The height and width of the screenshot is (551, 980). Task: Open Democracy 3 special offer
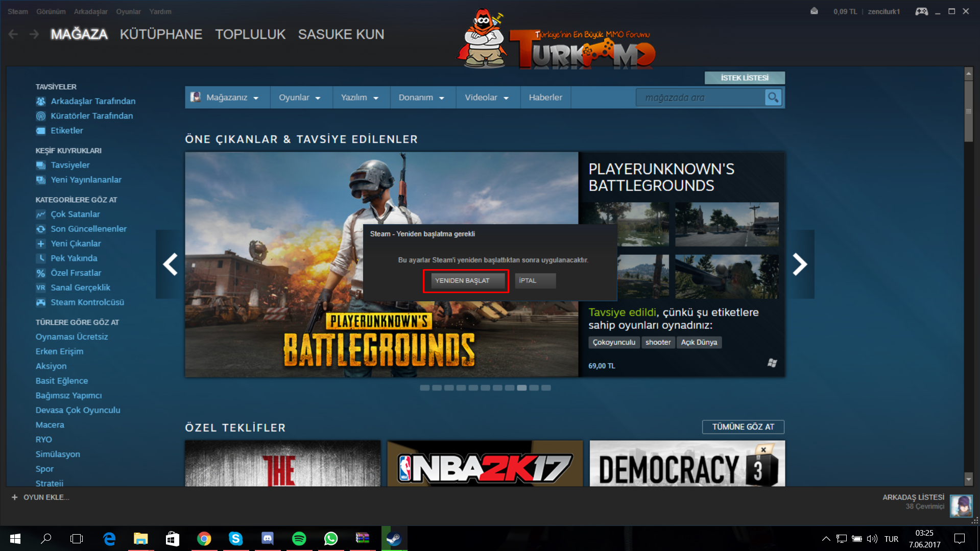[687, 463]
